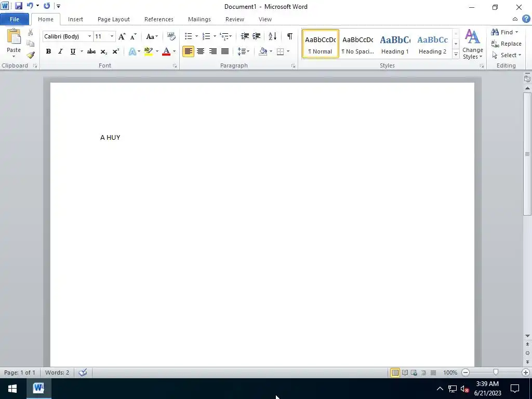
Task: Apply the No Spacing style
Action: [357, 44]
